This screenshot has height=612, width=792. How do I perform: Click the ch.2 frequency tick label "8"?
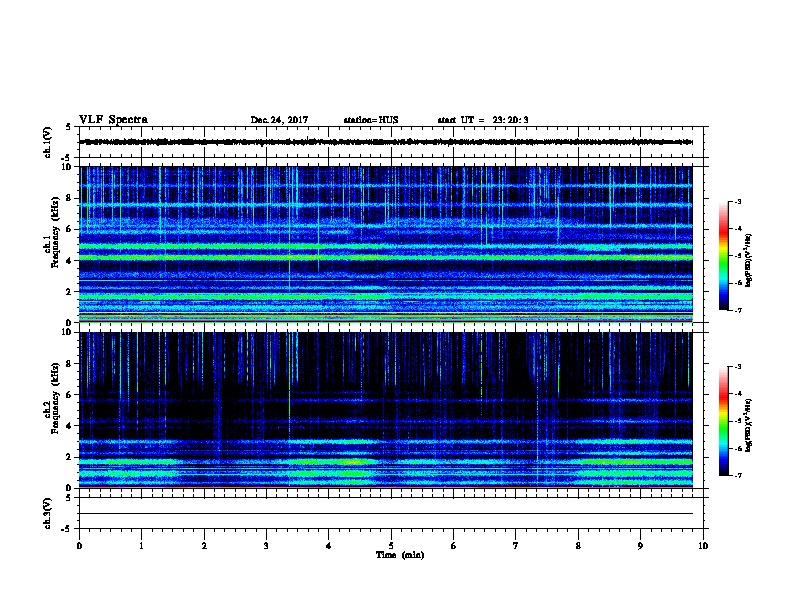[x=69, y=364]
